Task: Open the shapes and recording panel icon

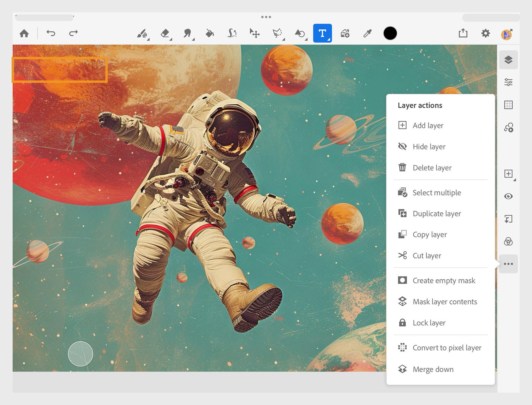Action: [508, 128]
